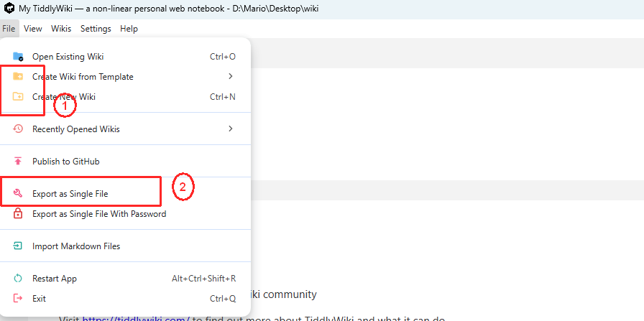Choose Restart App

pyautogui.click(x=125, y=279)
